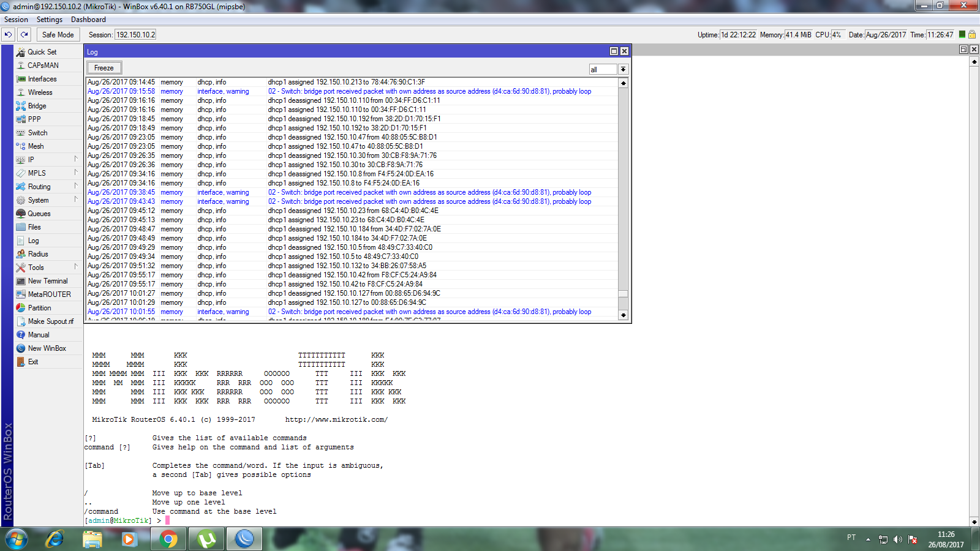Select Make Supout.rif
Image resolution: width=980 pixels, height=551 pixels.
[50, 321]
